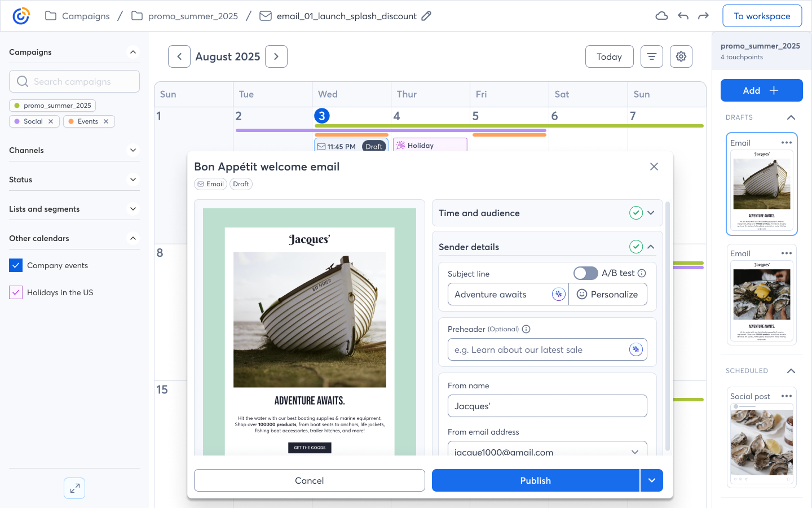Open Campaigns breadcrumb folder

[78, 16]
